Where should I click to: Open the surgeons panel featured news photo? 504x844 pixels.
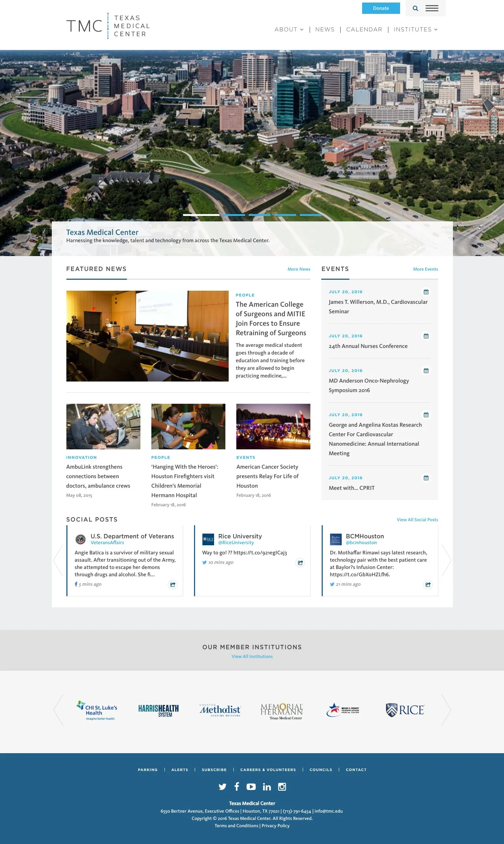pyautogui.click(x=147, y=336)
